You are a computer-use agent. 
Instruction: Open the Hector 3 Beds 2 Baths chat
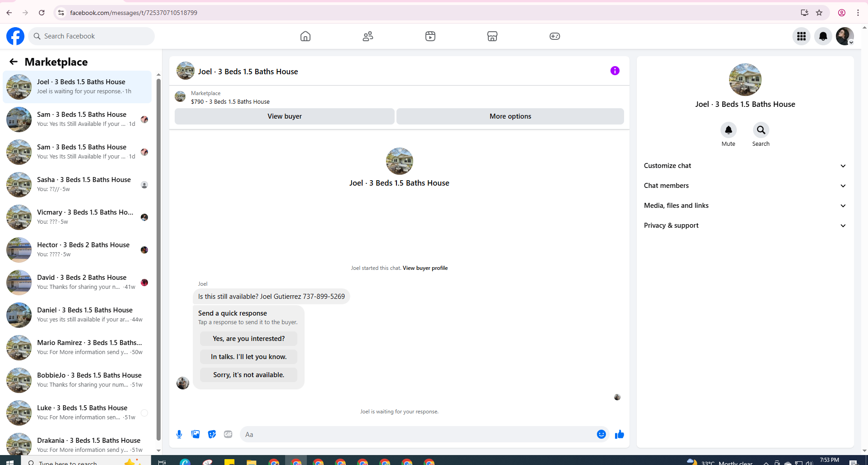(x=77, y=250)
